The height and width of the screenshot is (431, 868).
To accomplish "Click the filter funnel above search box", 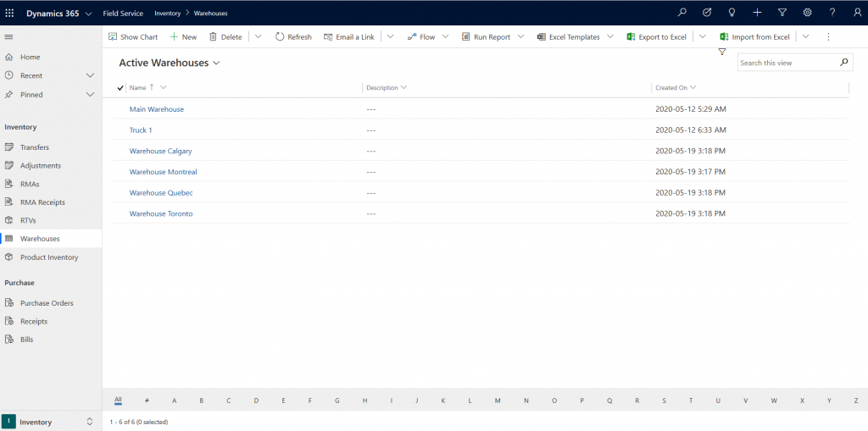I will click(722, 52).
